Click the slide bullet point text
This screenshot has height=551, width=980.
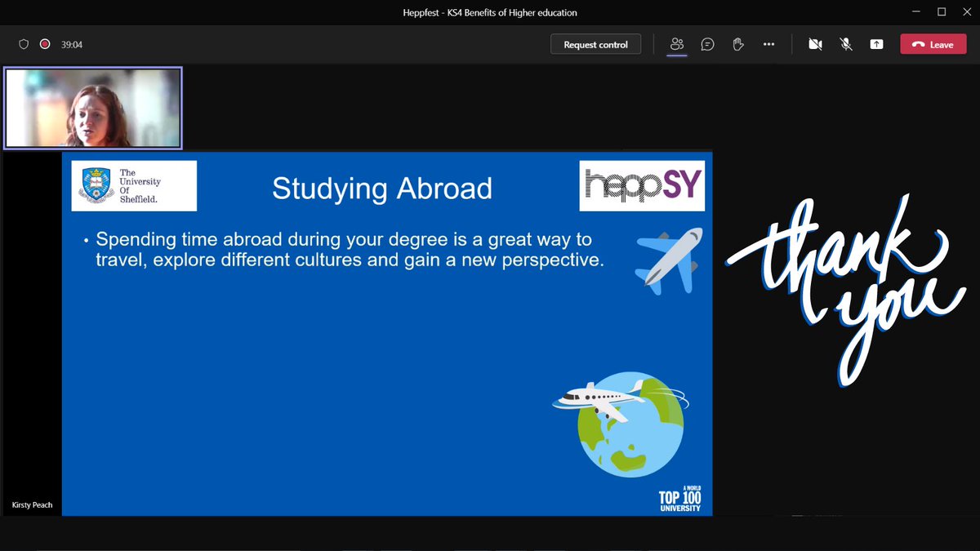[x=350, y=251]
